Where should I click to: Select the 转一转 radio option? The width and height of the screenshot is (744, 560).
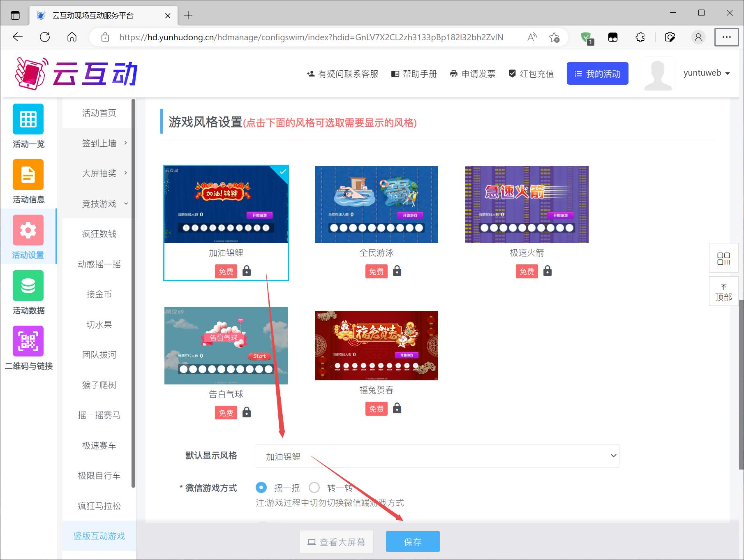pyautogui.click(x=314, y=488)
